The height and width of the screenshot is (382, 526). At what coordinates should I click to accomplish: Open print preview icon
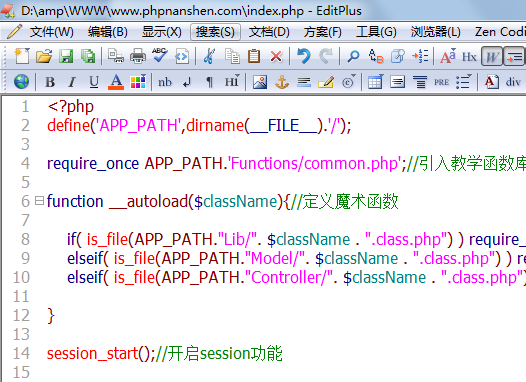click(116, 56)
